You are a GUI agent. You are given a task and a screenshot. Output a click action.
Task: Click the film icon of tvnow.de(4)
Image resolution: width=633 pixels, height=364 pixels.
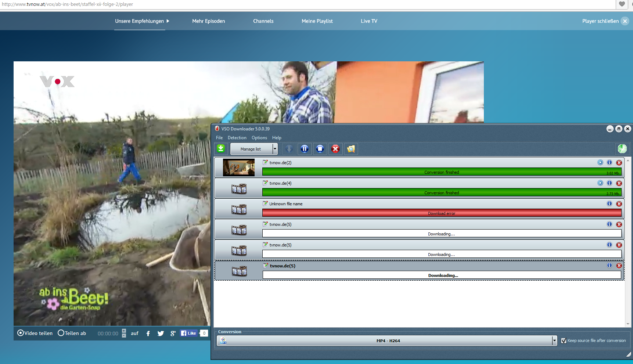pyautogui.click(x=239, y=189)
